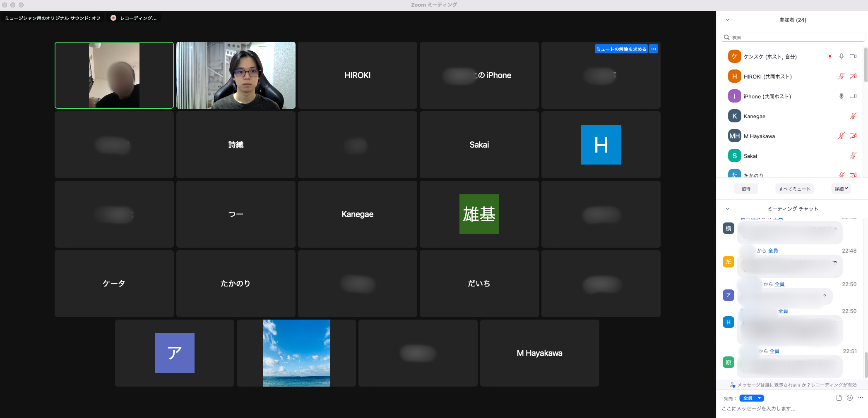The image size is (868, 418).
Task: Click the search magnifier icon in participants
Action: coord(726,38)
